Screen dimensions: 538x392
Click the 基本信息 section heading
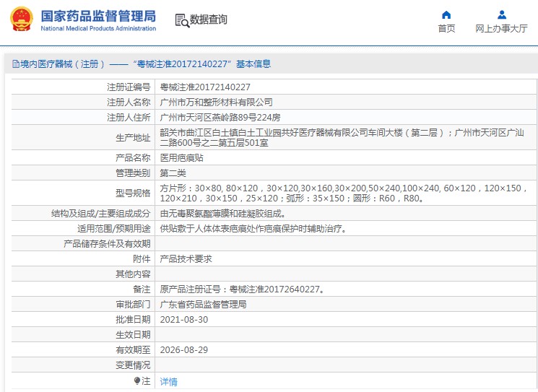253,64
